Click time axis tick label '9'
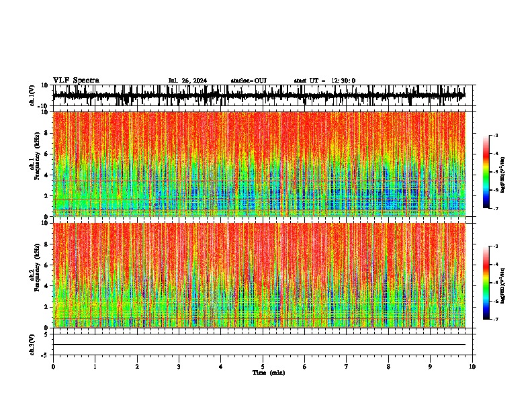 pos(430,367)
